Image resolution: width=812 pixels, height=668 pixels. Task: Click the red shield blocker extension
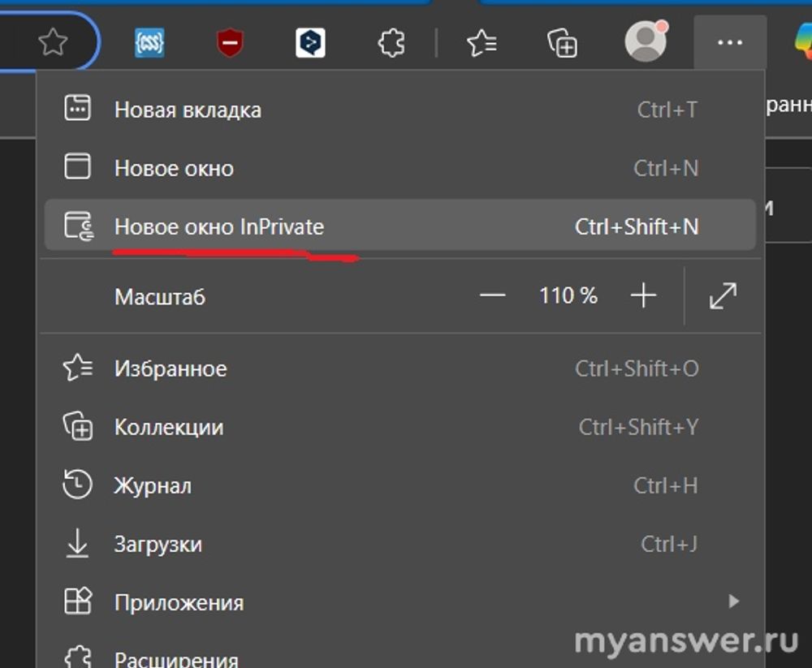pyautogui.click(x=231, y=42)
